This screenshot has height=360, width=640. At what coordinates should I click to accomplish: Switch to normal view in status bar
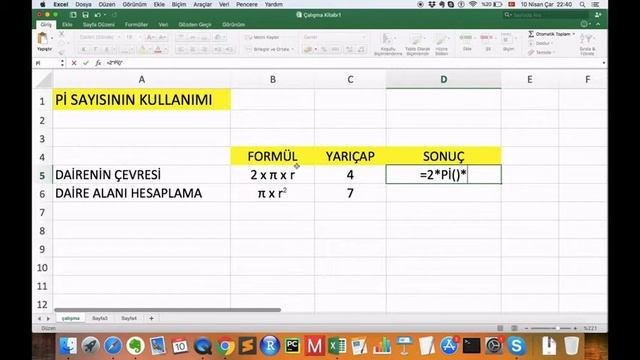(x=500, y=328)
